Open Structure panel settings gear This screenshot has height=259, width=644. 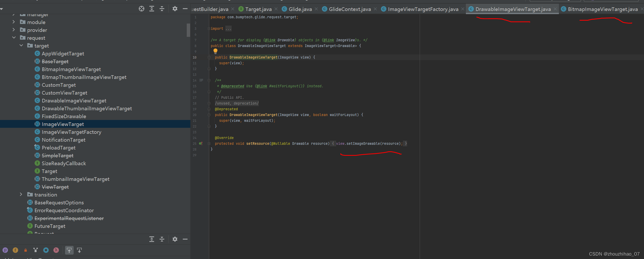(x=175, y=239)
